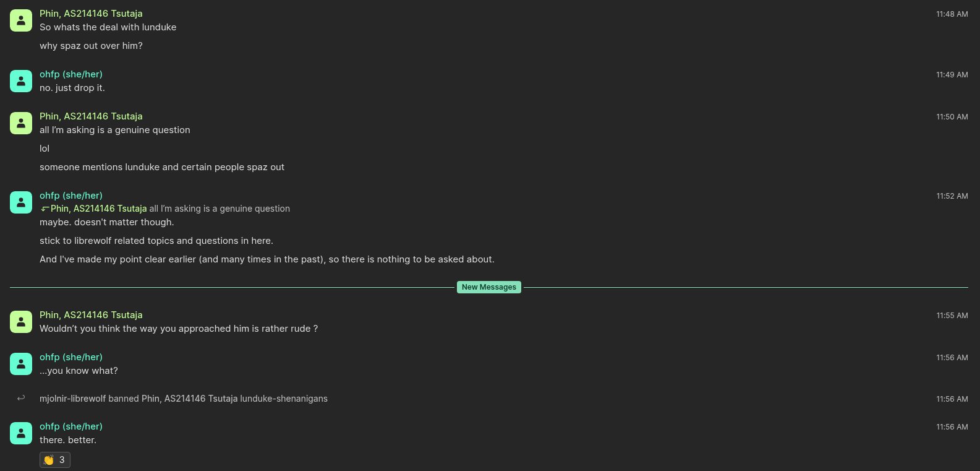
Task: Toggle the 👏 reaction on "there. better."
Action: (x=54, y=460)
